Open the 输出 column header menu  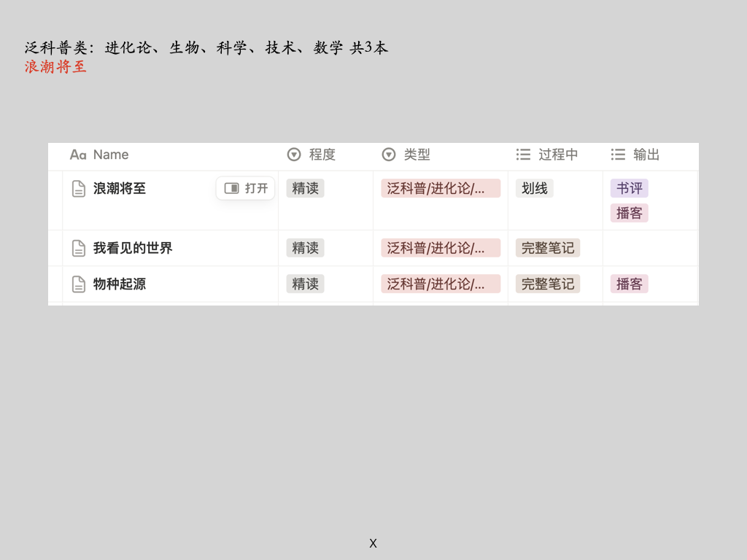pyautogui.click(x=646, y=155)
